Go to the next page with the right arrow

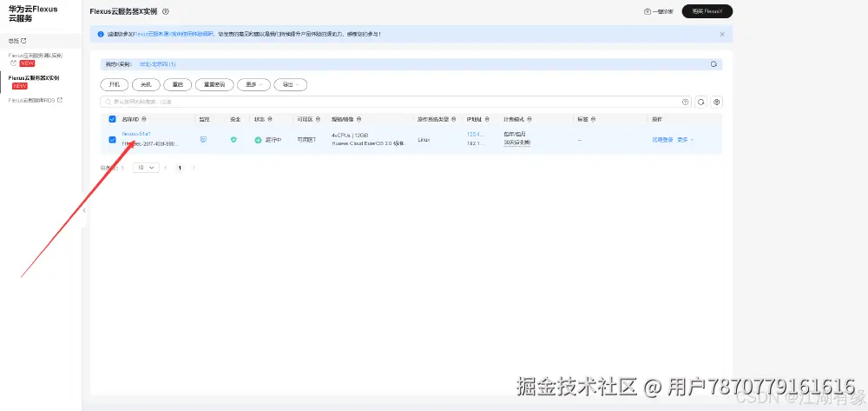[194, 168]
